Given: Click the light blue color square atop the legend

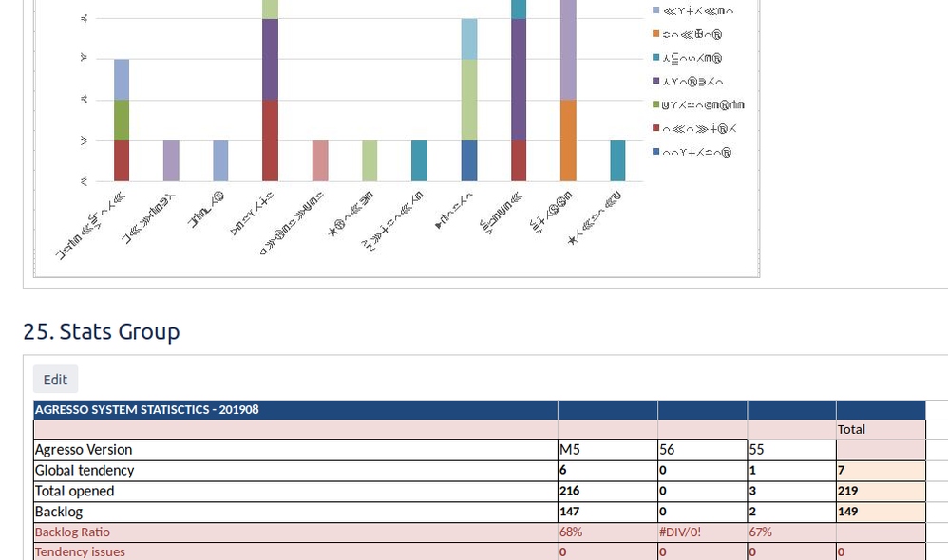Looking at the screenshot, I should point(655,10).
